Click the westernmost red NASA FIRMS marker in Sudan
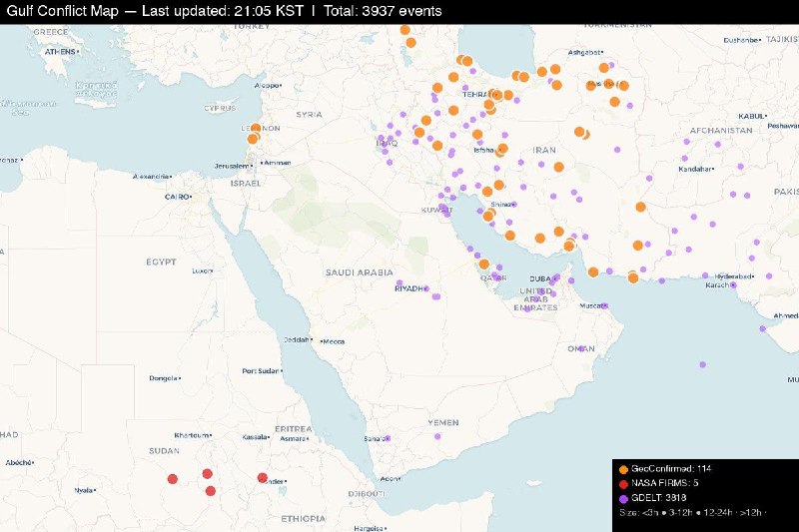 (172, 479)
